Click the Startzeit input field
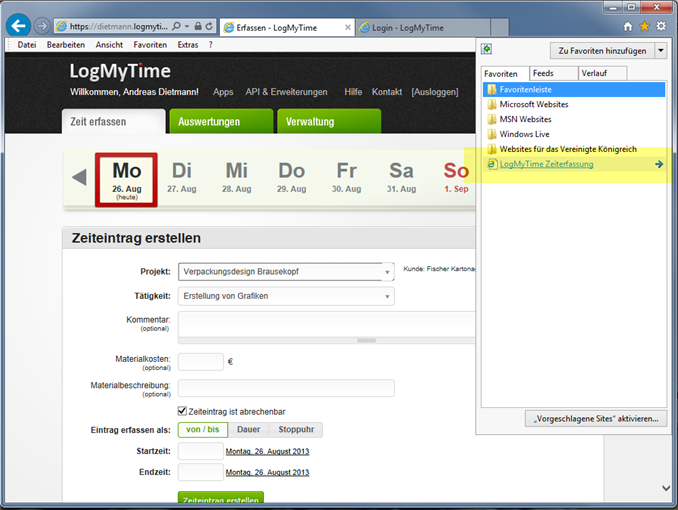Screen dimensions: 678x510 pyautogui.click(x=201, y=451)
